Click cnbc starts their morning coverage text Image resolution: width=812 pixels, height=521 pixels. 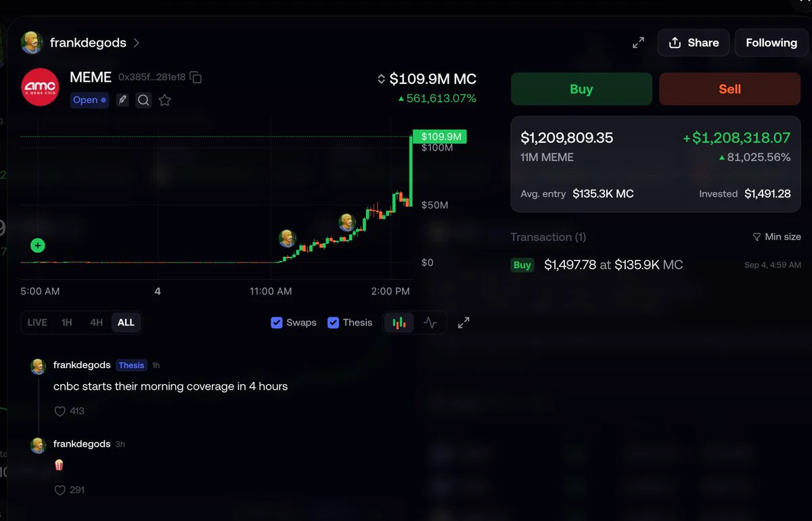click(x=171, y=386)
